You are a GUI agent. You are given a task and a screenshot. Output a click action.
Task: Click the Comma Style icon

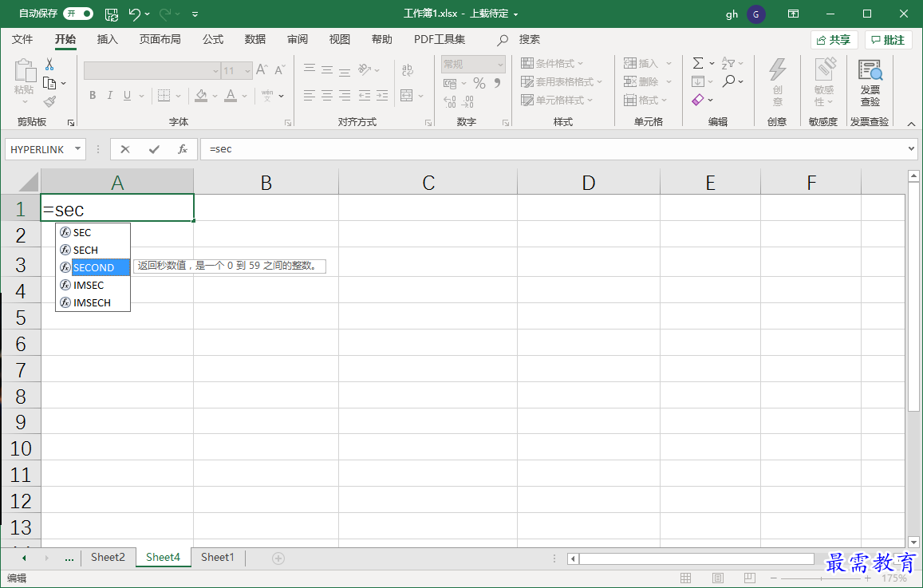(x=498, y=83)
